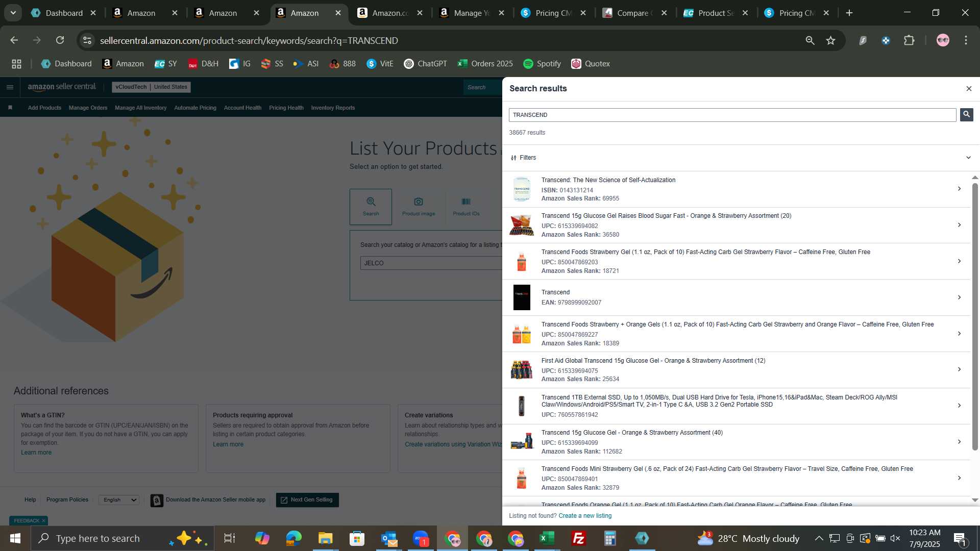Click Learn more under What's a GTIN

36,453
